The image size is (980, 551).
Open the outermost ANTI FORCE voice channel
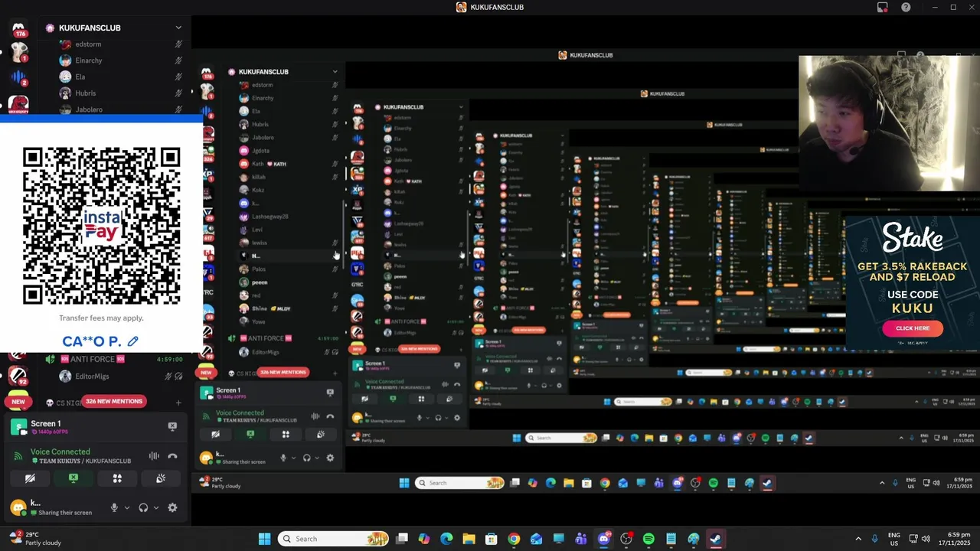(115, 359)
